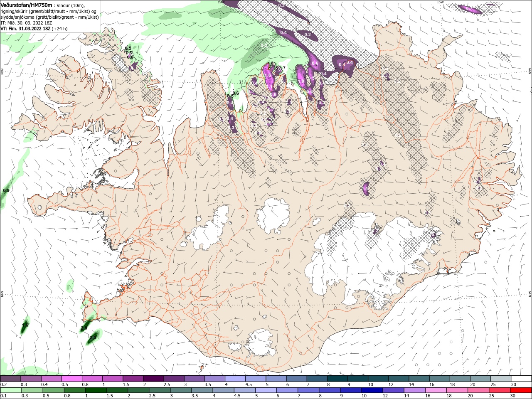Pick snow-scale swatch between 0.2 and 0.3
This screenshot has width=532, height=399.
10,379
